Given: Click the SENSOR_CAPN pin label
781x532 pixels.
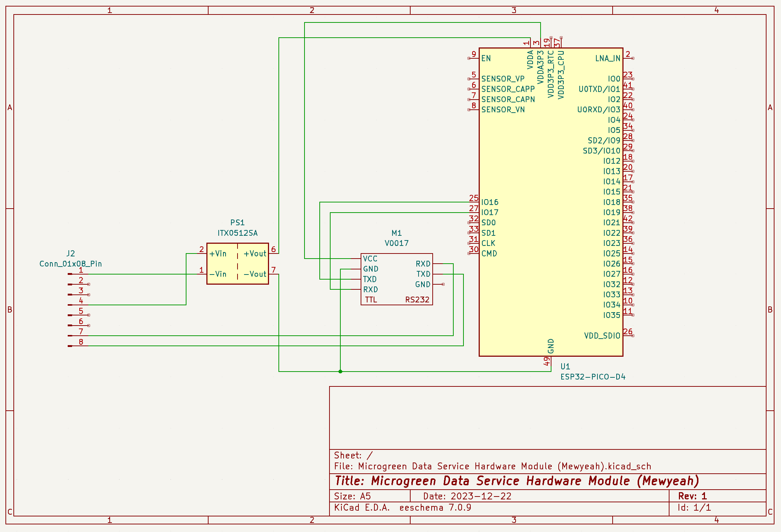Looking at the screenshot, I should coord(508,99).
